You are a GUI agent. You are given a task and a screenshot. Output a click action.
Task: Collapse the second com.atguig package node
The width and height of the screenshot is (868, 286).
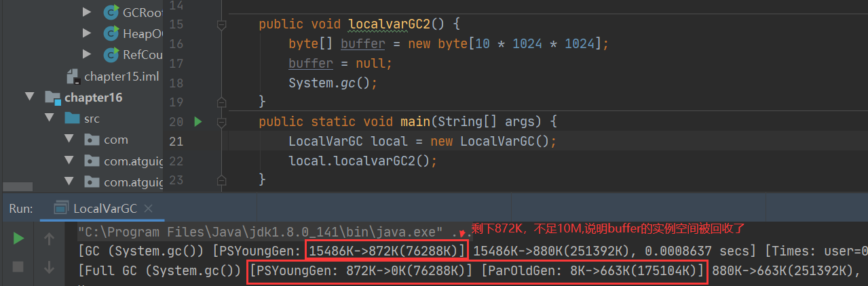pos(69,182)
